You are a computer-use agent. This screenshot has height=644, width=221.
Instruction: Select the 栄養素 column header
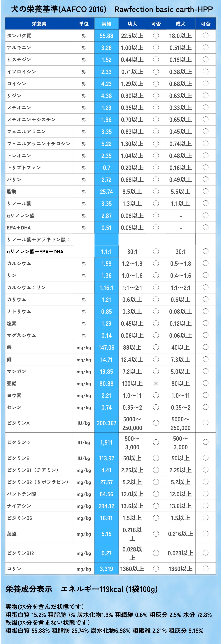point(39,24)
